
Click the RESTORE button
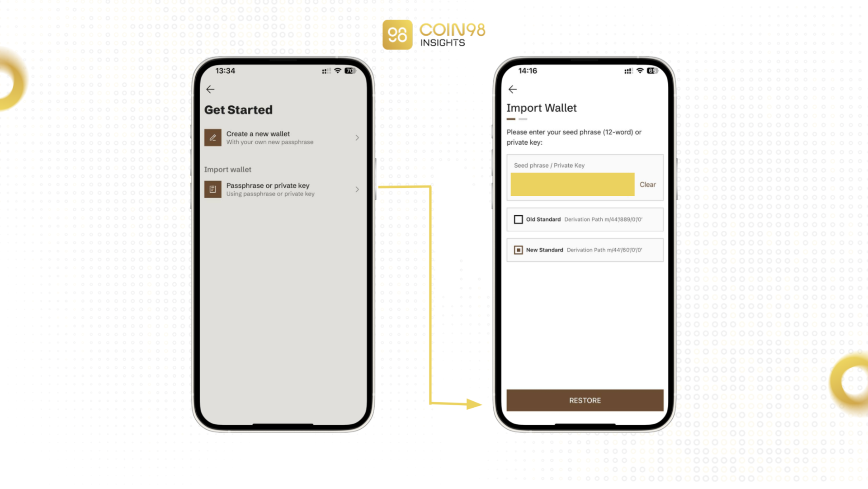pos(584,400)
